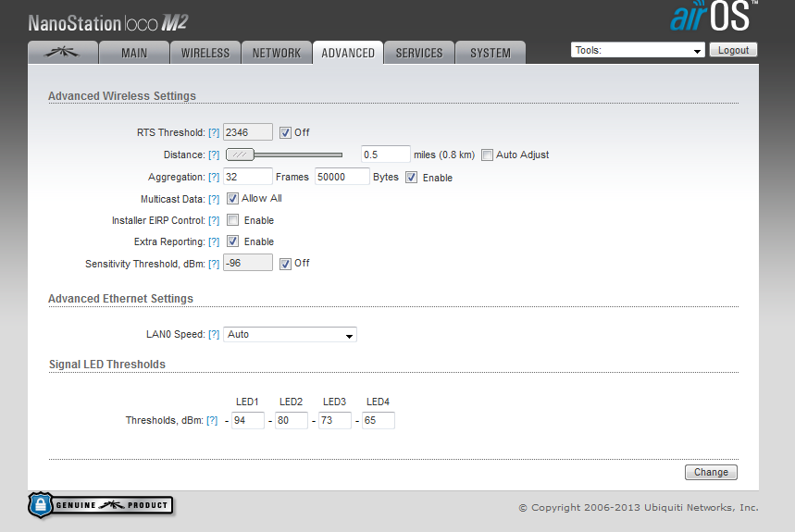Enable Auto Adjust for distance
Screen dimensions: 795x532
click(x=487, y=155)
